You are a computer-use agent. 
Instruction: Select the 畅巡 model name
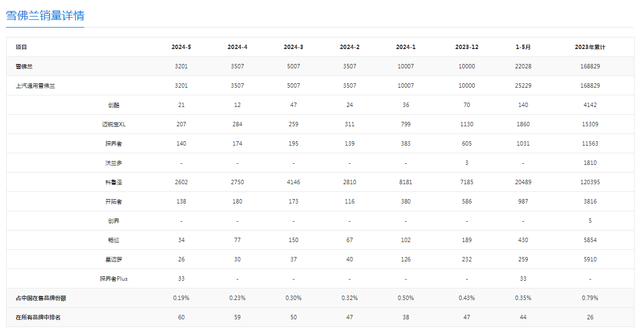click(114, 240)
